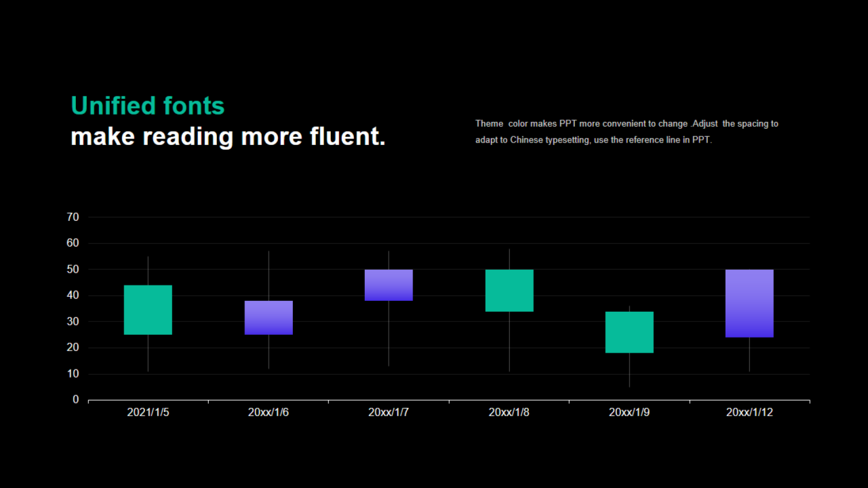Click the 'make reading more fluent.' subtitle
The image size is (868, 488).
(228, 136)
